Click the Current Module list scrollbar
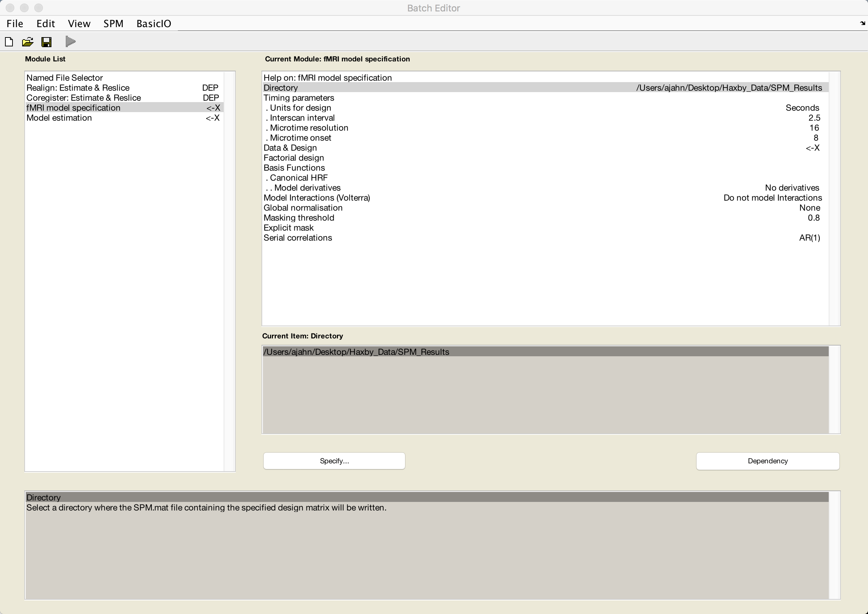This screenshot has height=614, width=868. click(834, 198)
